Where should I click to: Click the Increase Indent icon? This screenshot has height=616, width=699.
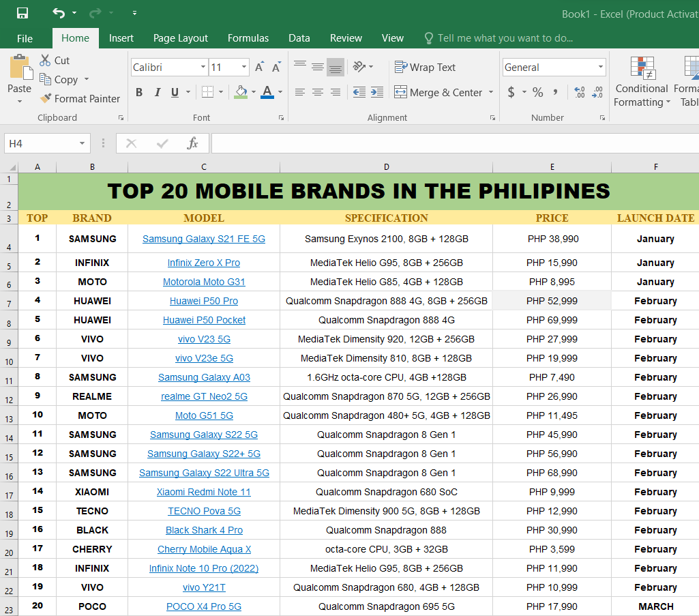377,92
